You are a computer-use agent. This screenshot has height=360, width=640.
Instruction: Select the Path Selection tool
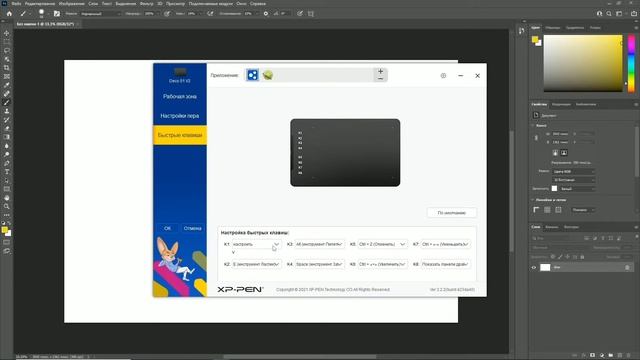point(7,180)
